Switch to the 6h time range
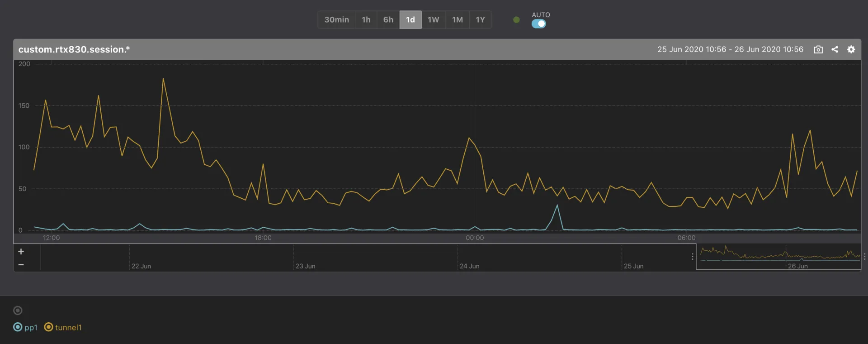The height and width of the screenshot is (344, 868). coord(388,20)
